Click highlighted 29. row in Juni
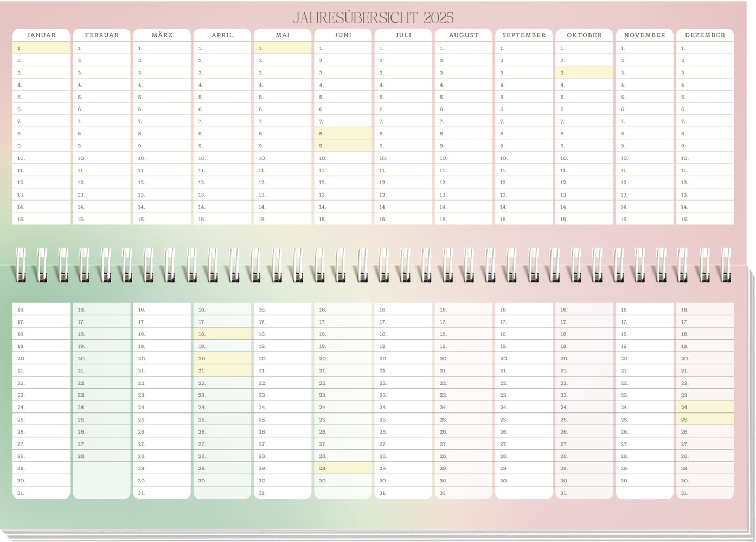This screenshot has height=542, width=756. [343, 468]
